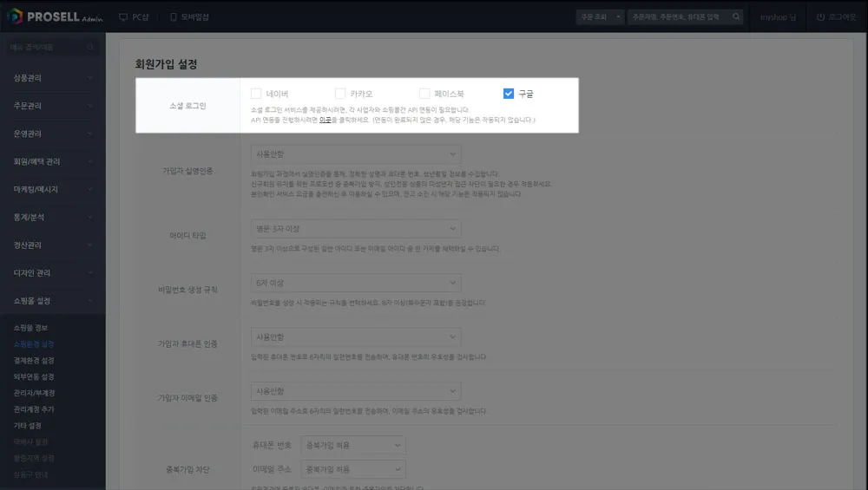Expand the 주문관리 sidebar menu

(x=53, y=106)
